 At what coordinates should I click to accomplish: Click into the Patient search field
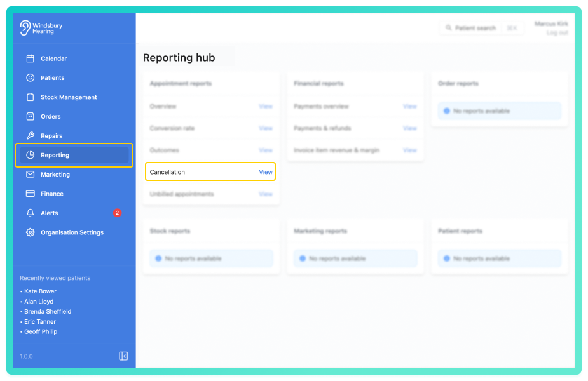[481, 28]
